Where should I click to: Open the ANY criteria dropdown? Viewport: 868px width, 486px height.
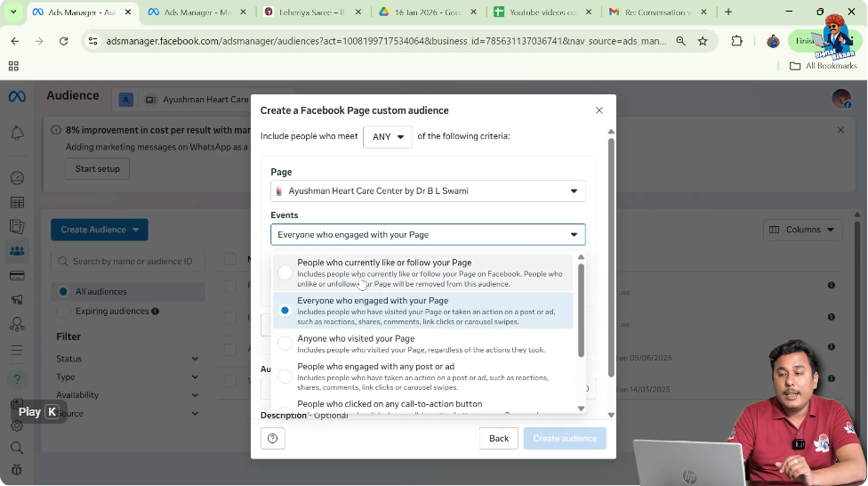tap(388, 137)
